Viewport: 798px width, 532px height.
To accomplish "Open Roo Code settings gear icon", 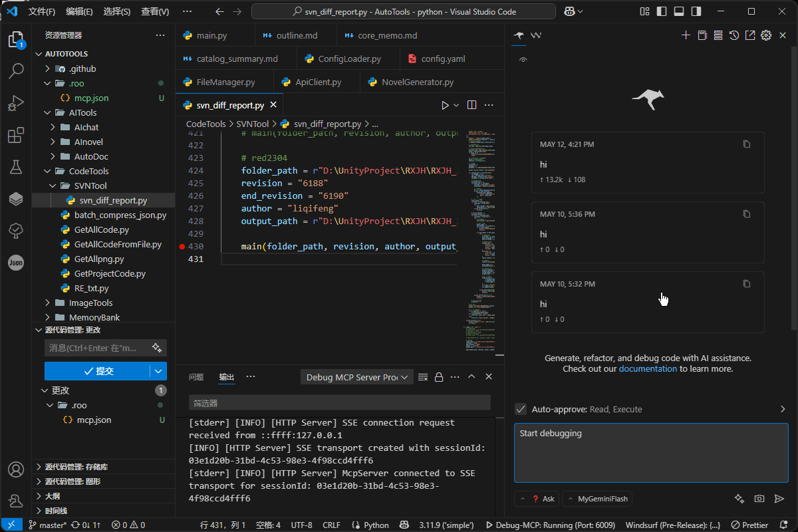I will (x=766, y=35).
